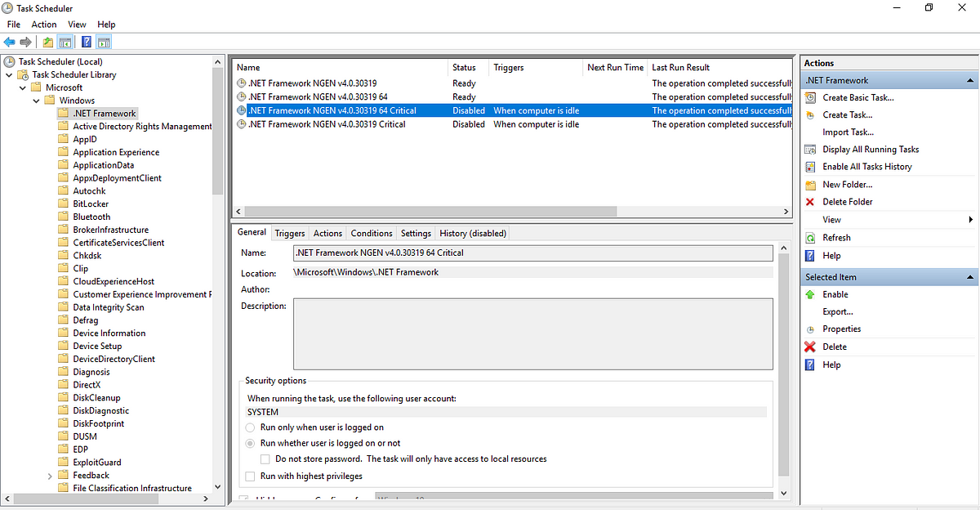Screen dimensions: 980x510
Task: Click the blue Help toolbar icon
Action: [x=87, y=42]
